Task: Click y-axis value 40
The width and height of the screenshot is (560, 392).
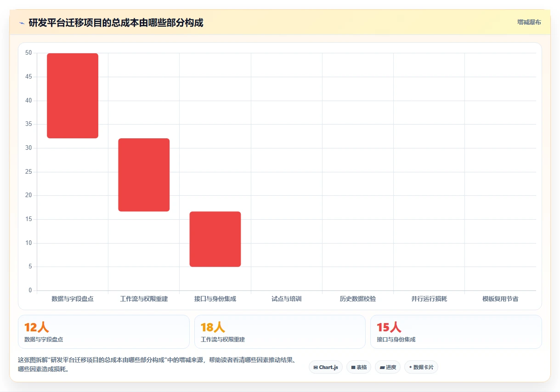Action: 28,101
